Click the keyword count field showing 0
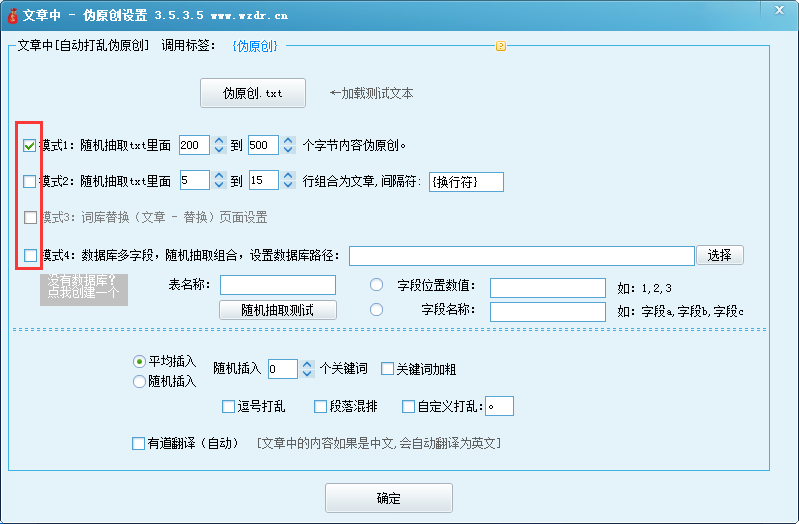Screen dimensions: 799x524 [x=283, y=369]
